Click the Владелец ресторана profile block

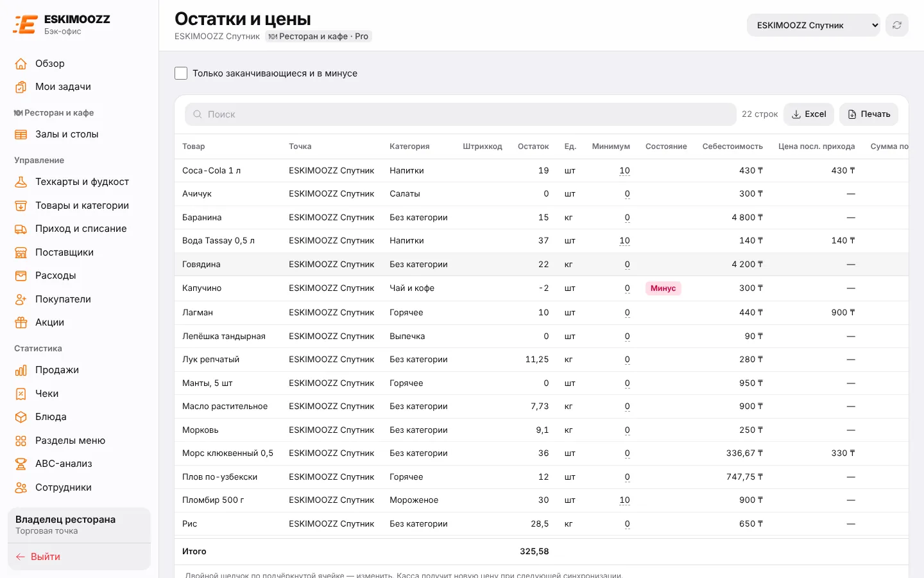coord(79,525)
